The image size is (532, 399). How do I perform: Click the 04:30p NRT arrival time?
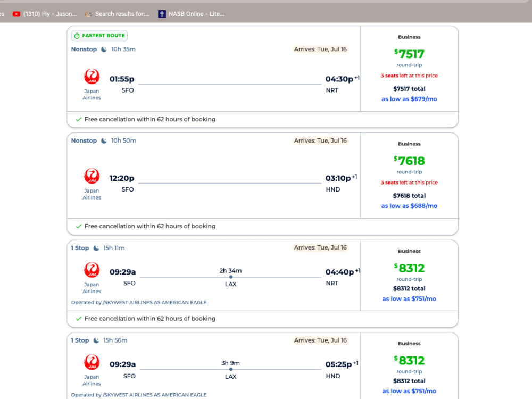[339, 79]
